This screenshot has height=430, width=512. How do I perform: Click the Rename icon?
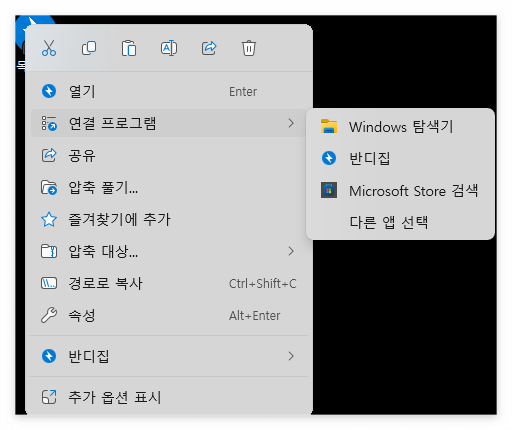click(x=169, y=48)
